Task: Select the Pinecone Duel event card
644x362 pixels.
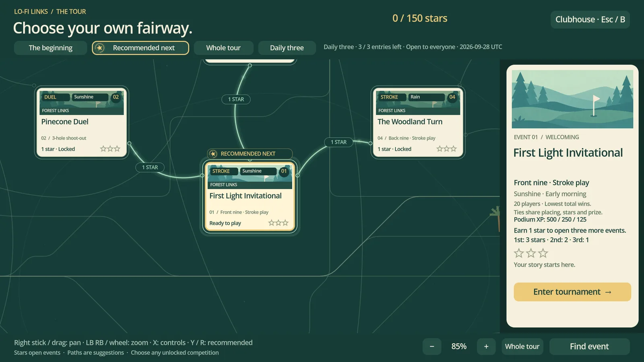Action: (x=82, y=122)
